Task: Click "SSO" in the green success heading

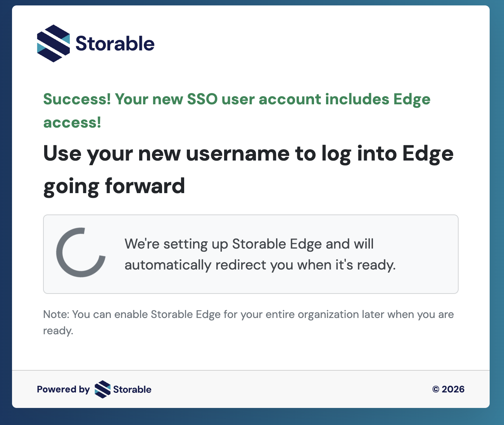Action: tap(202, 99)
